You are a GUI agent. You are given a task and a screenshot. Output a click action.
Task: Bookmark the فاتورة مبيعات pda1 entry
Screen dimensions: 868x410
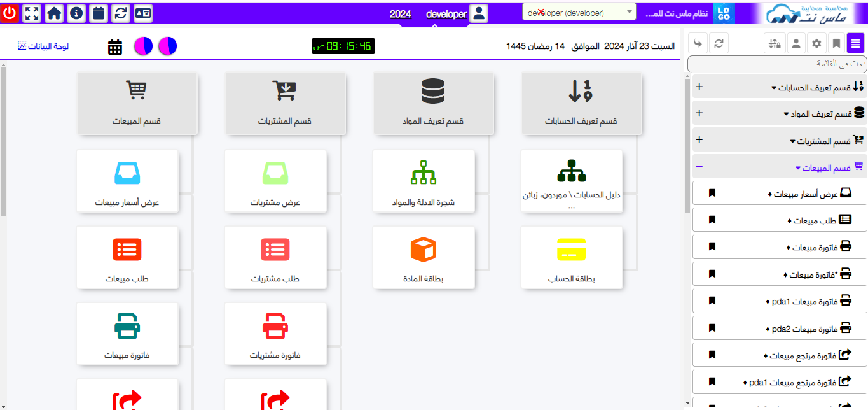(712, 299)
